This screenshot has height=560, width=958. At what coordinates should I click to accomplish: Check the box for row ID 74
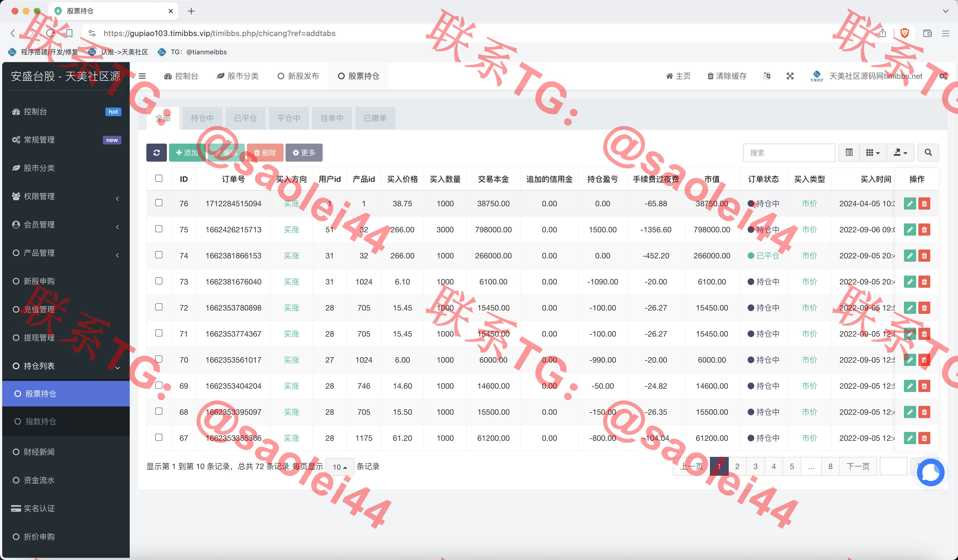[159, 255]
